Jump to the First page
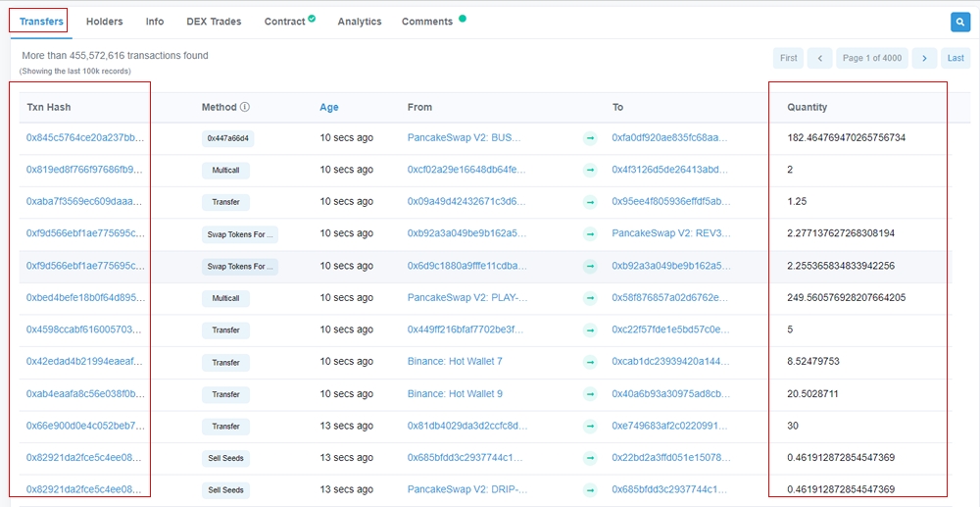980x507 pixels. coord(788,59)
